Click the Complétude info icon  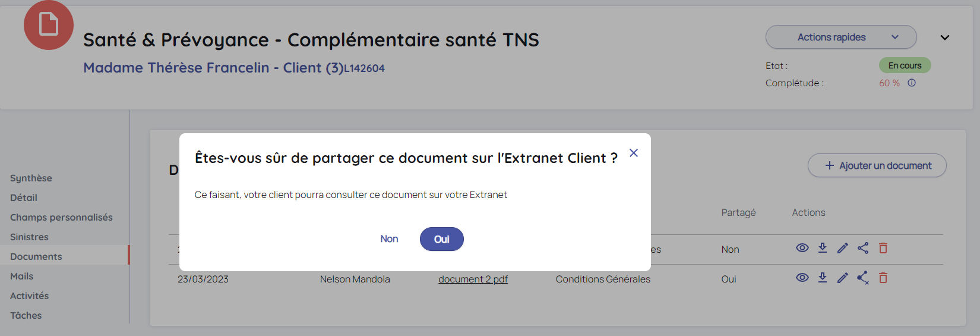[x=912, y=83]
